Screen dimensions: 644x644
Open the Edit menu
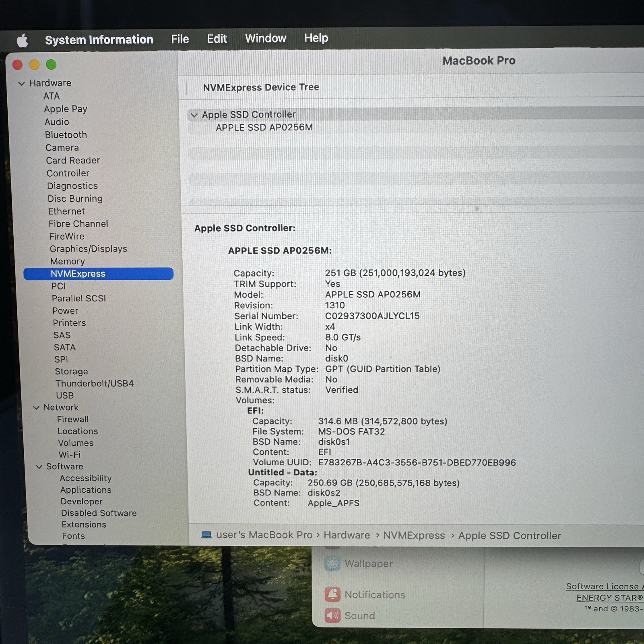[217, 39]
